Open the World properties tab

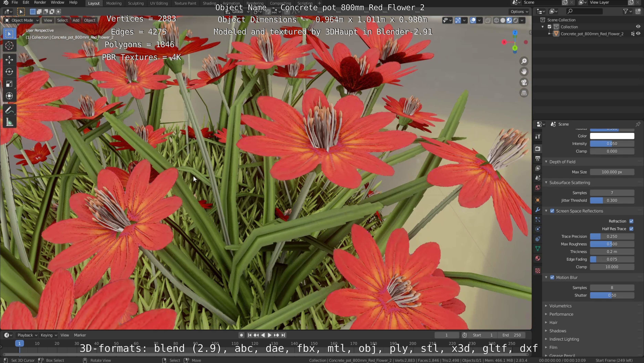click(538, 188)
